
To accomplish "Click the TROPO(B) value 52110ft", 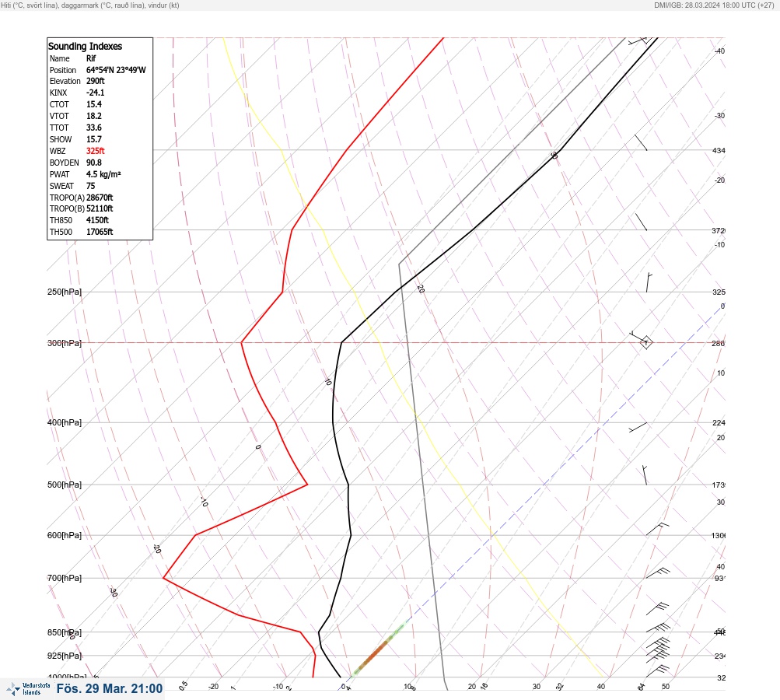I will [100, 209].
